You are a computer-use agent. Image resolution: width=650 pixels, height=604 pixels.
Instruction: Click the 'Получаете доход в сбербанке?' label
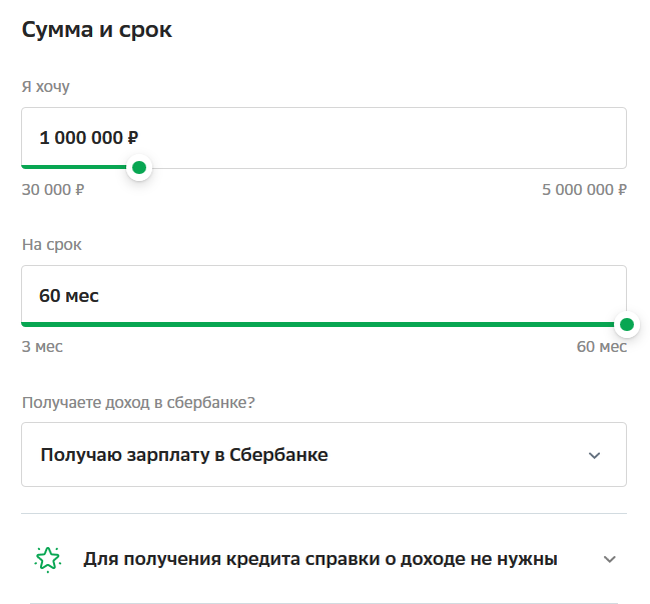(x=138, y=403)
